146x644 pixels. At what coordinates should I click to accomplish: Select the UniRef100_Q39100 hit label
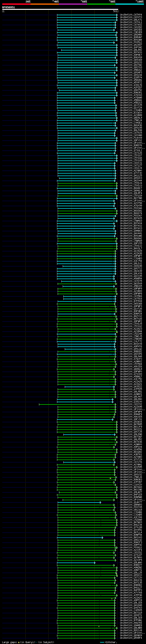(131, 402)
